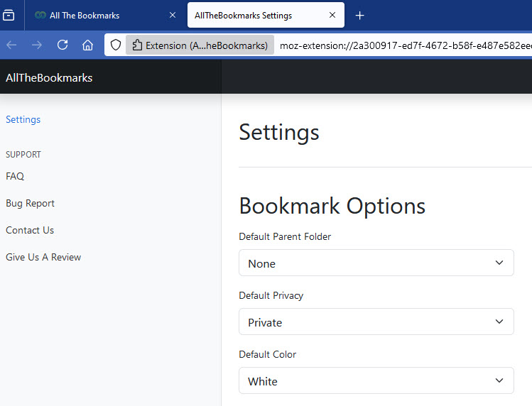
Task: Click the Default Parent Folder label
Action: click(x=285, y=236)
